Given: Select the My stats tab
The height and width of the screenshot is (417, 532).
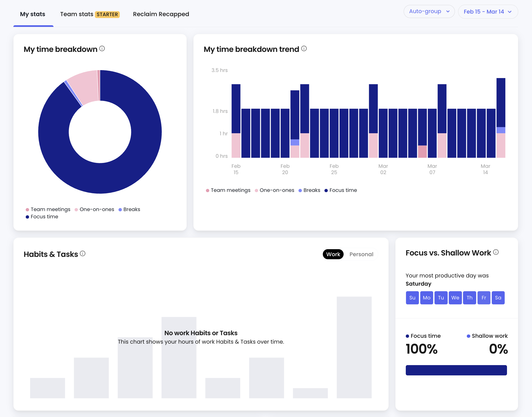Looking at the screenshot, I should click(x=32, y=14).
